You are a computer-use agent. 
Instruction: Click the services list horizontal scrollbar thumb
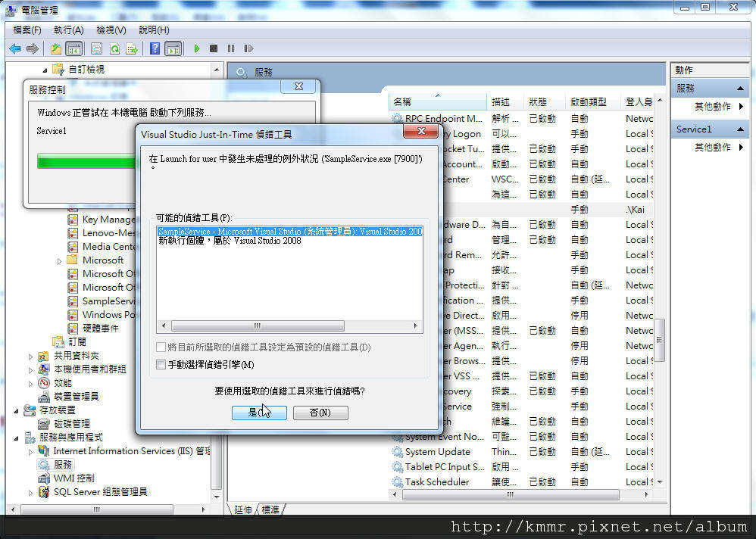tap(511, 494)
